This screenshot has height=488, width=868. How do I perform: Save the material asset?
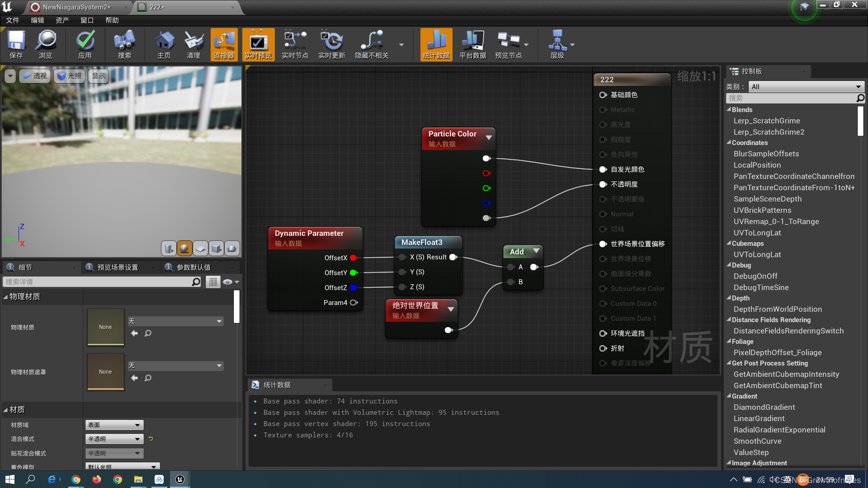(x=16, y=44)
